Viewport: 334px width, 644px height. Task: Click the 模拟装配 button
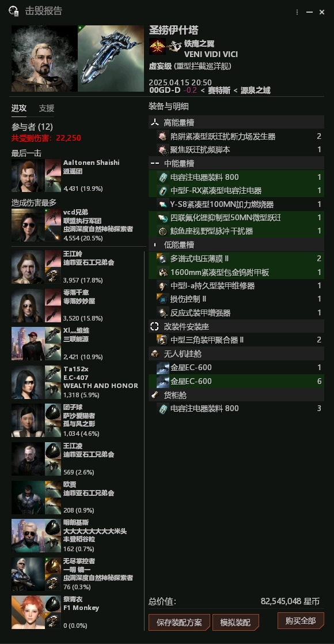point(236,622)
